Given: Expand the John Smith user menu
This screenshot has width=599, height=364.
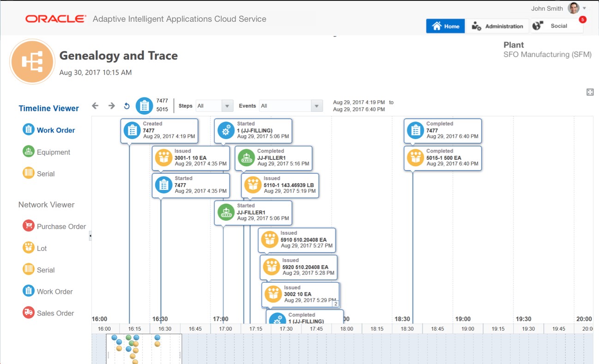Looking at the screenshot, I should pos(585,8).
